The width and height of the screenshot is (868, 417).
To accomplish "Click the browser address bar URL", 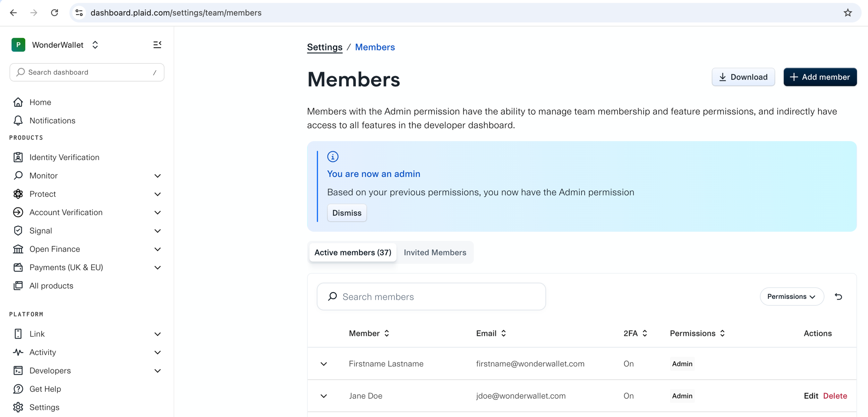I will tap(176, 13).
